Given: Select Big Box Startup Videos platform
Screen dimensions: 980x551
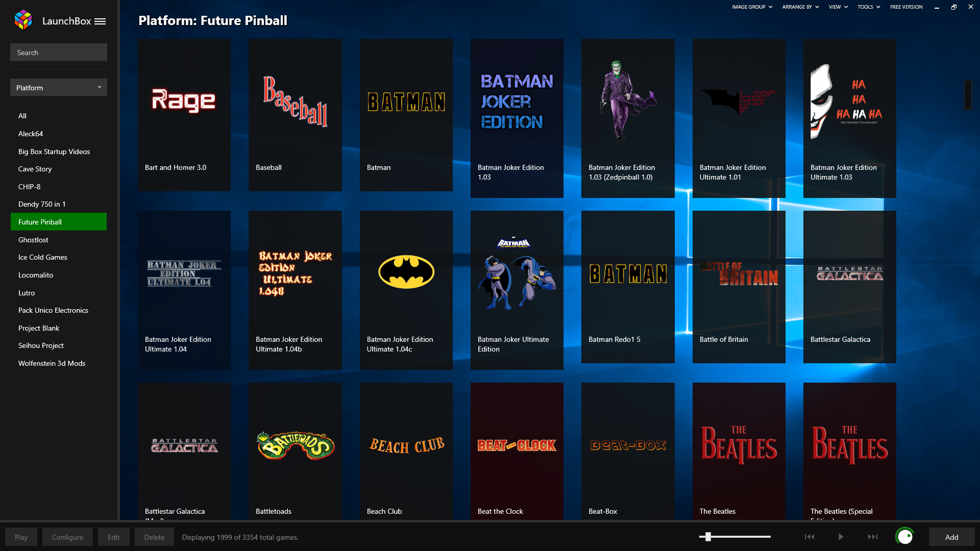Looking at the screenshot, I should tap(59, 152).
